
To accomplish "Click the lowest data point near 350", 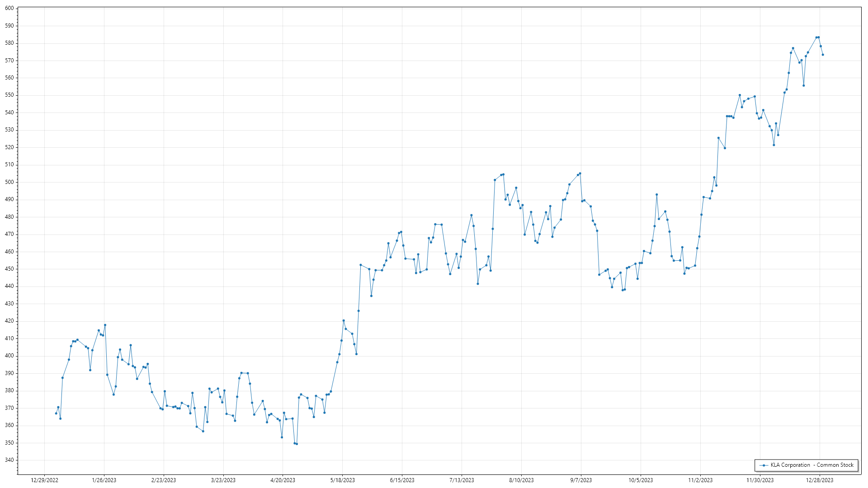I will pos(297,444).
